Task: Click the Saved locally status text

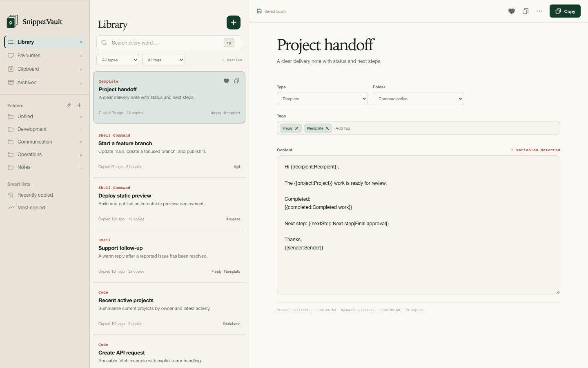Action: (x=275, y=11)
